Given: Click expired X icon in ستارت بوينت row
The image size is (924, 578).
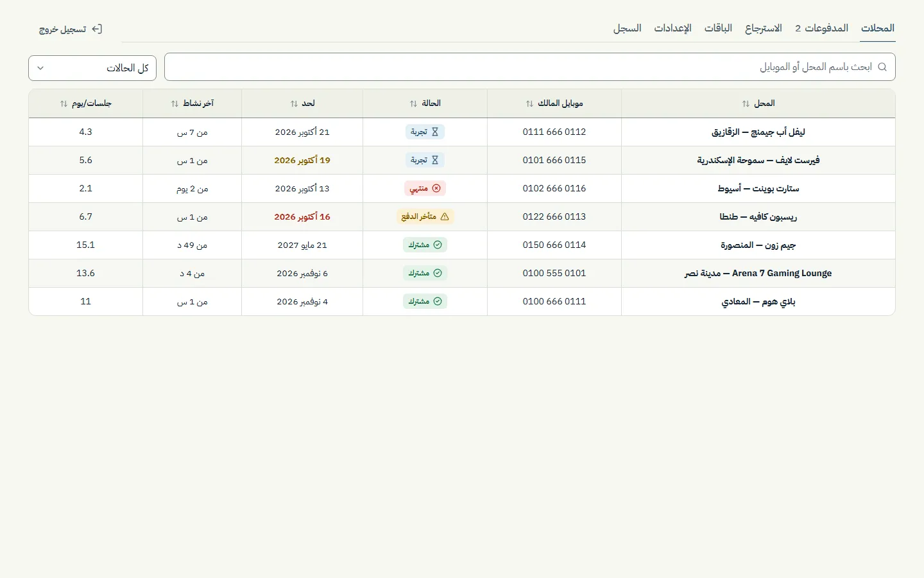Looking at the screenshot, I should [x=437, y=188].
